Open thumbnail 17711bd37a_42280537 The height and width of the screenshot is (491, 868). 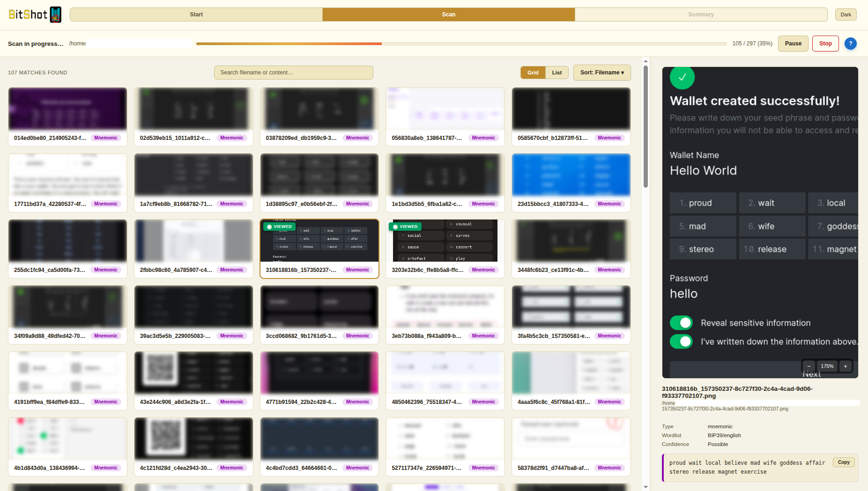[67, 183]
